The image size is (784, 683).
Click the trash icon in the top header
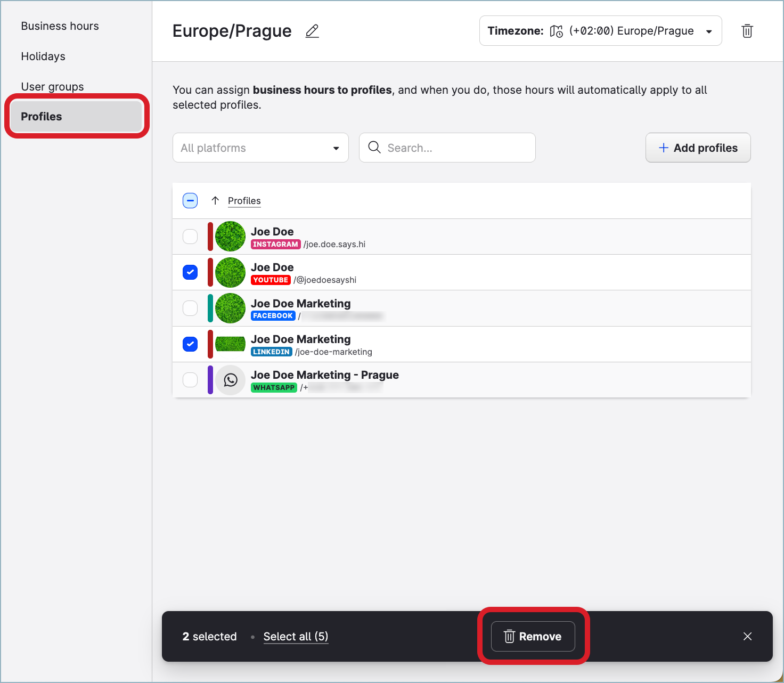(747, 31)
